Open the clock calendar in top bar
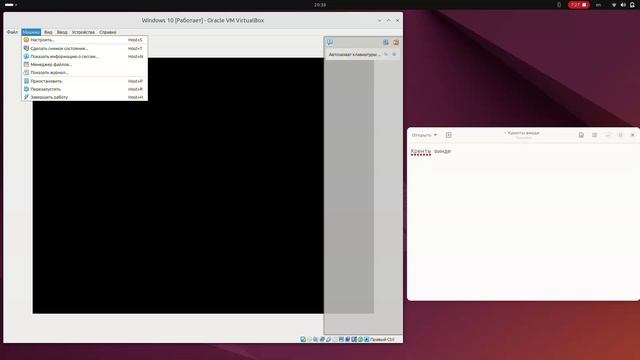 point(320,5)
